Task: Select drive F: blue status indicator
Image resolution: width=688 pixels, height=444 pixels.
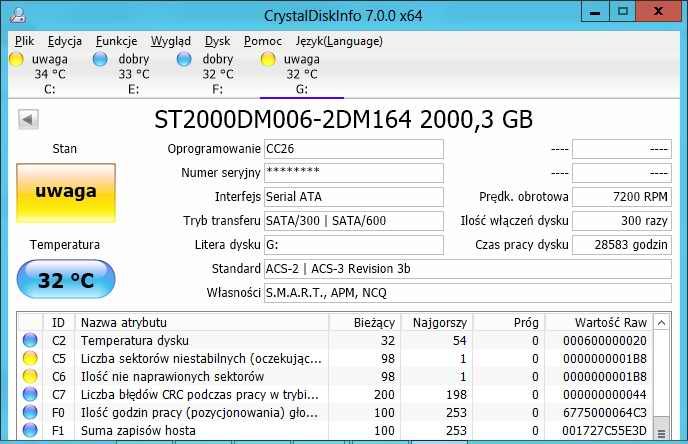Action: [x=184, y=59]
